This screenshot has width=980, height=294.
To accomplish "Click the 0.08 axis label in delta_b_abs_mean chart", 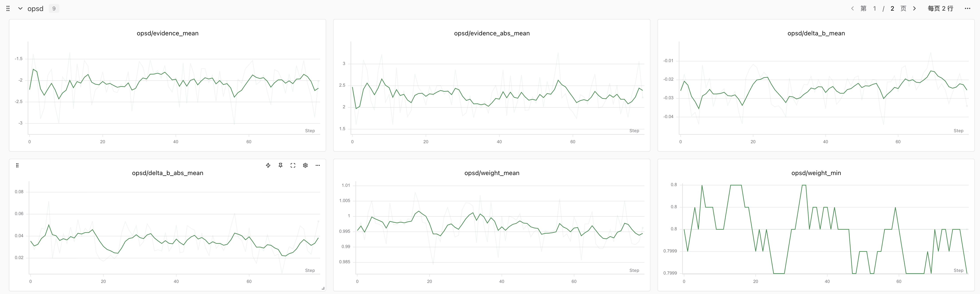I will (19, 192).
